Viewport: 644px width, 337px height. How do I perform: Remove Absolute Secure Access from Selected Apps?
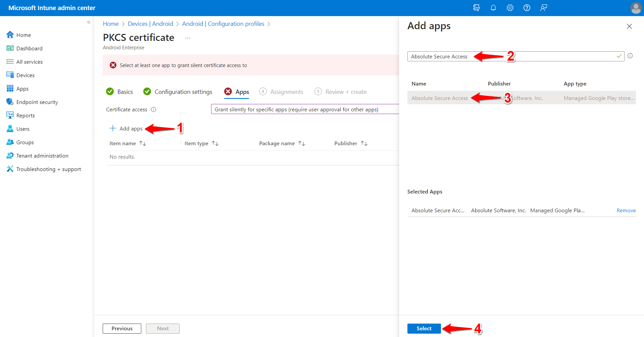pyautogui.click(x=626, y=210)
